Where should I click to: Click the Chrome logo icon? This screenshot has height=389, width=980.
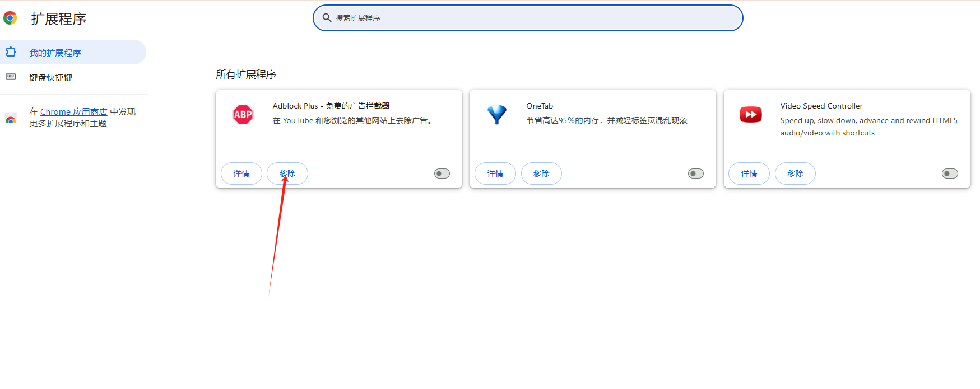coord(10,18)
